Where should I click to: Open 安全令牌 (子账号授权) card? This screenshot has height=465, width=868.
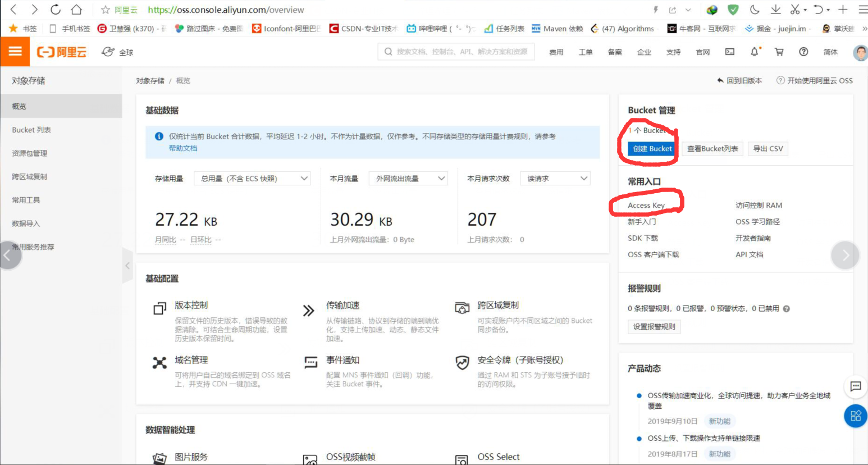pos(523,372)
